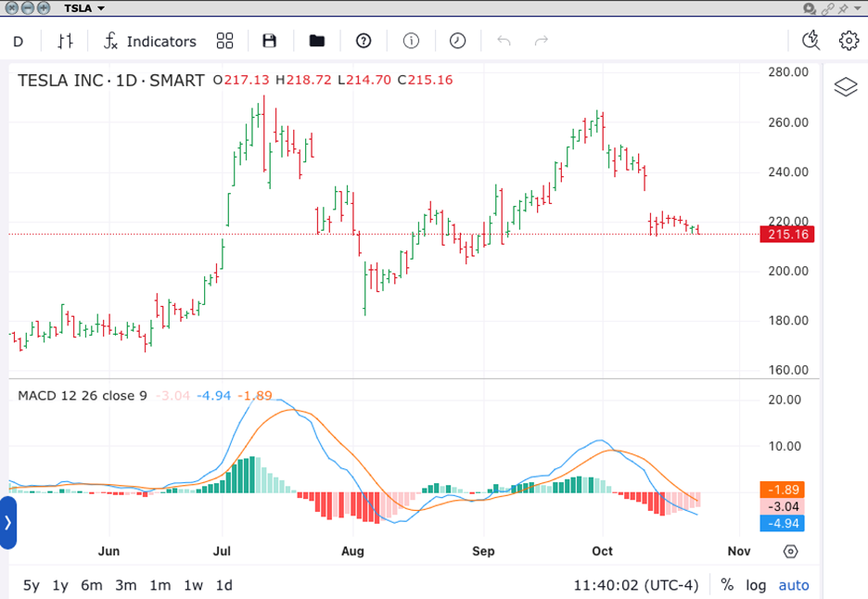Open saved charts folder icon
This screenshot has height=599, width=868.
tap(316, 41)
